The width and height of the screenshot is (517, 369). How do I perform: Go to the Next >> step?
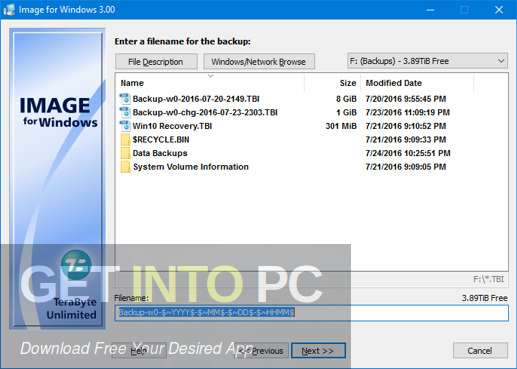(318, 351)
